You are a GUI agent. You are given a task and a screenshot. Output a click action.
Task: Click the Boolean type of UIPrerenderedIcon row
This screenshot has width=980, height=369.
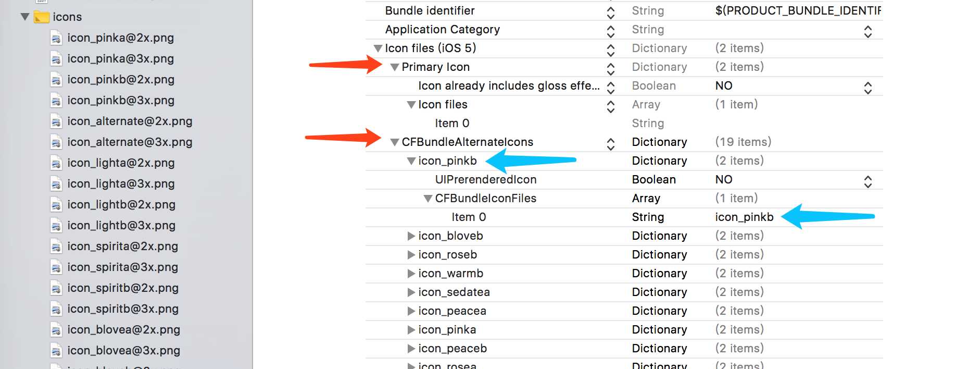pos(654,180)
